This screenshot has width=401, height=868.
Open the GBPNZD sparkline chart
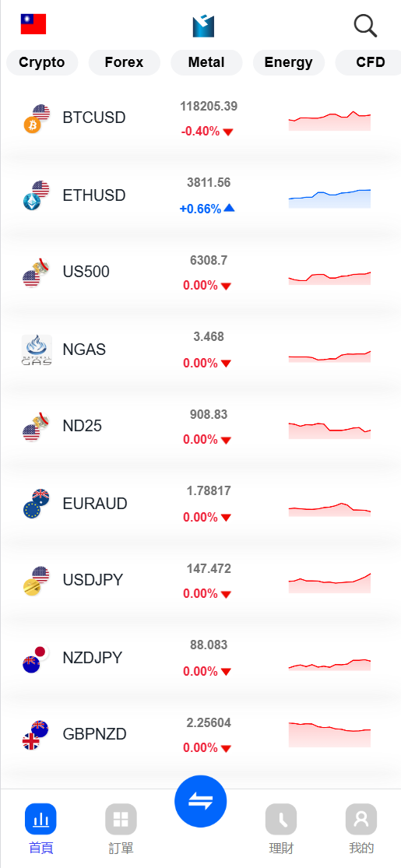tap(329, 735)
